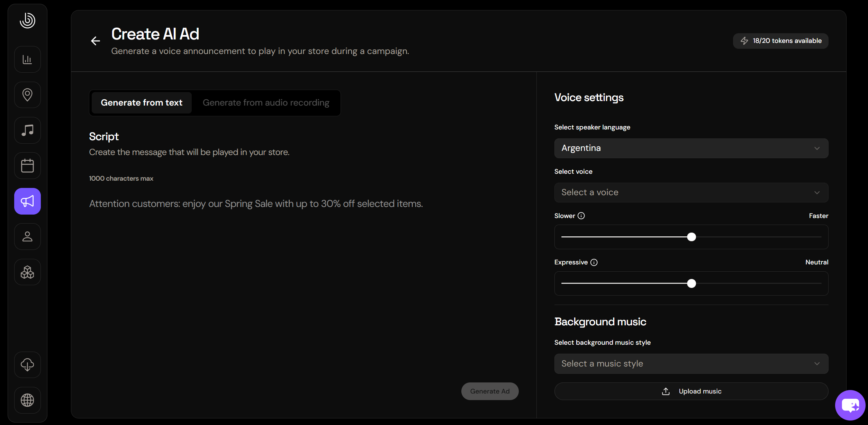Switch to Generate from audio recording tab
Screen dimensions: 868x425
pos(266,103)
